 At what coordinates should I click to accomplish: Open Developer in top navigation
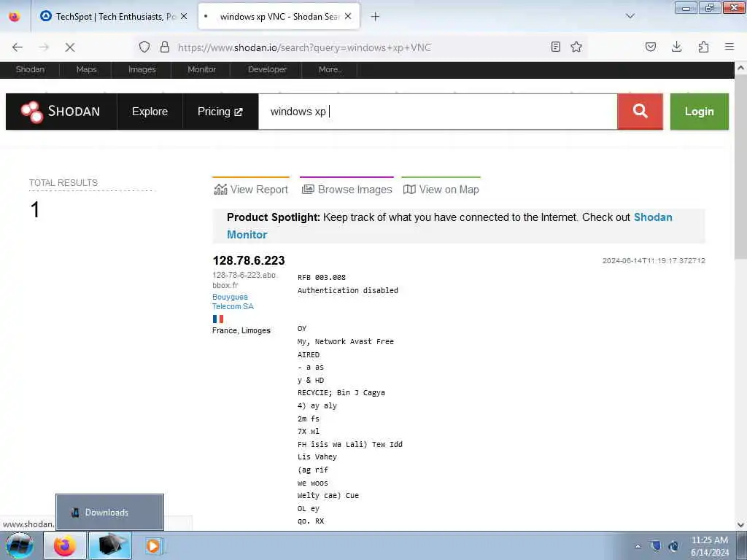267,69
